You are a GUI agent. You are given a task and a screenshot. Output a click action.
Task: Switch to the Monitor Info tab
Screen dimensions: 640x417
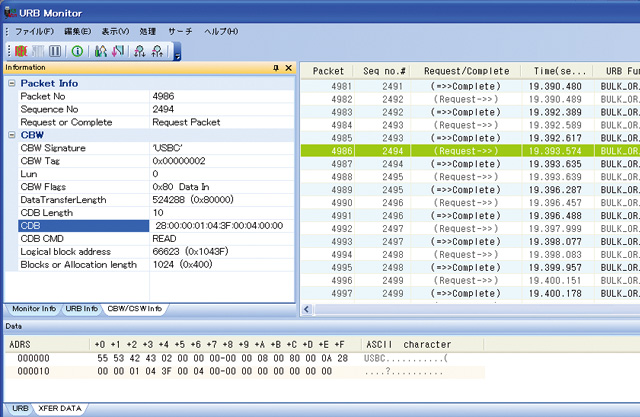[x=34, y=309]
